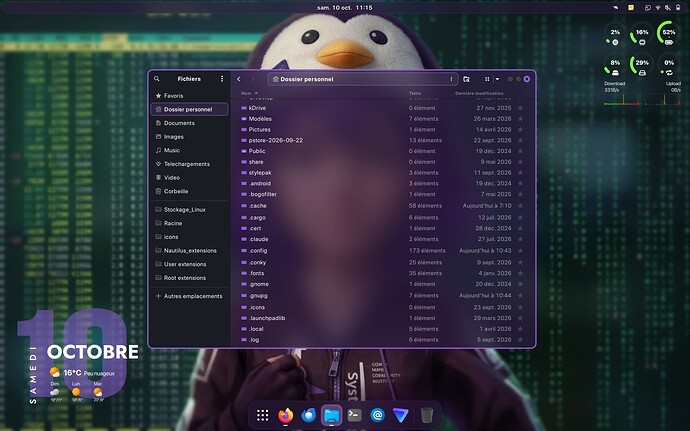Go back to the previous folder

tap(239, 79)
